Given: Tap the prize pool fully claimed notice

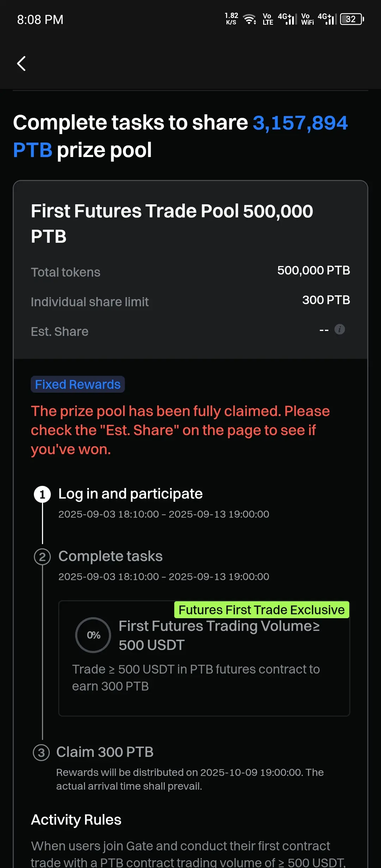Looking at the screenshot, I should [180, 430].
